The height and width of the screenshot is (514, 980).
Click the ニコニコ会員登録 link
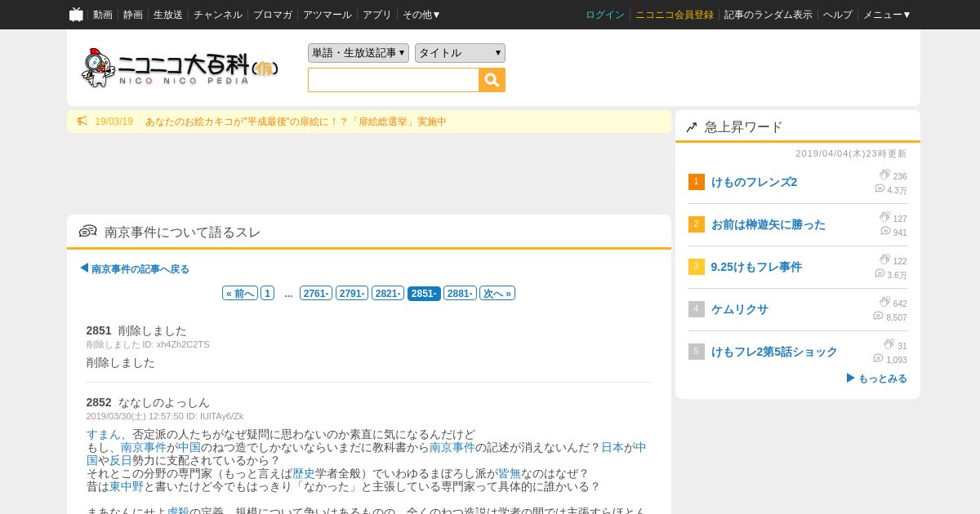[675, 15]
